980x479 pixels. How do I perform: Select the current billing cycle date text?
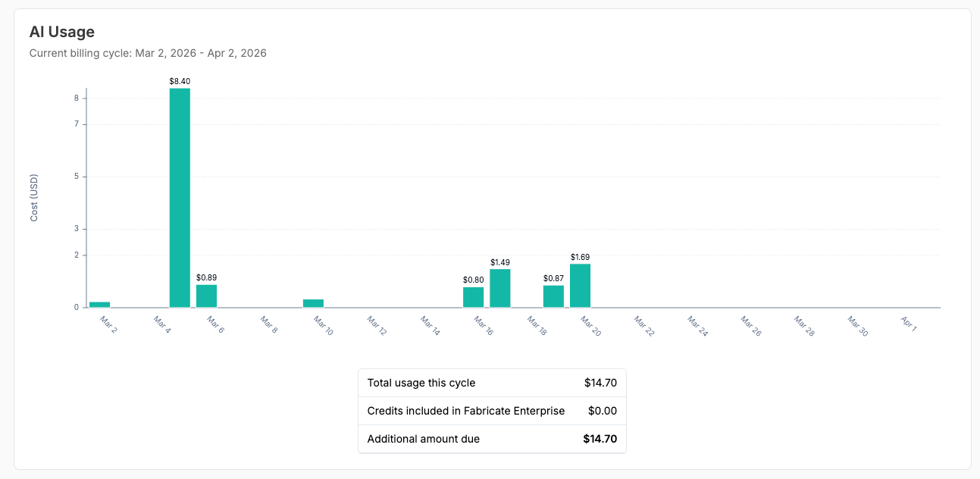148,53
